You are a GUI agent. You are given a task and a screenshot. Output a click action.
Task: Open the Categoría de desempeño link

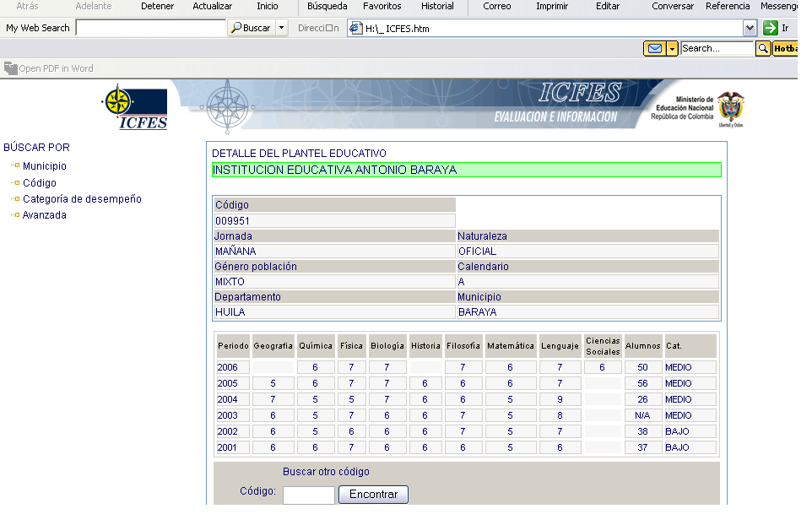82,199
